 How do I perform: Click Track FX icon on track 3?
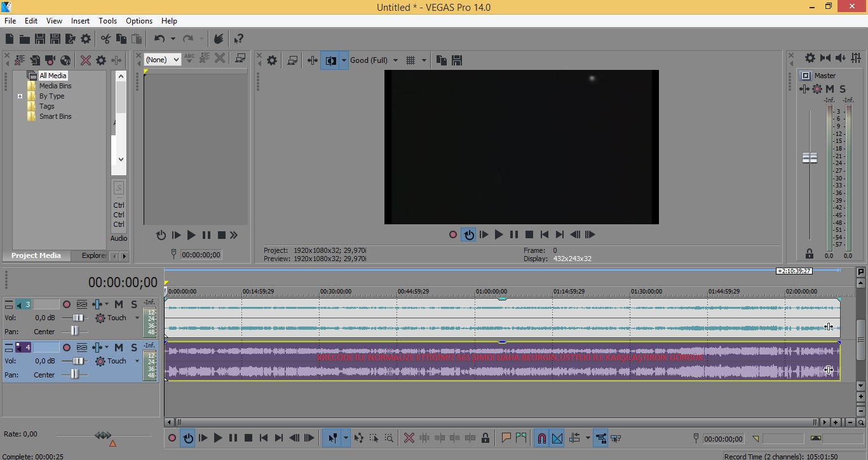(x=98, y=304)
